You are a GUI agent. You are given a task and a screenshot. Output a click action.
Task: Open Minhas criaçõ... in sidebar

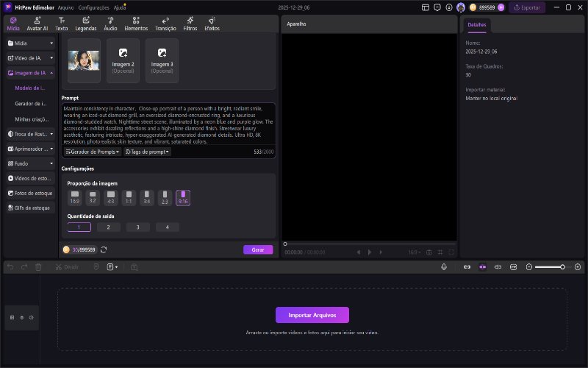32,119
